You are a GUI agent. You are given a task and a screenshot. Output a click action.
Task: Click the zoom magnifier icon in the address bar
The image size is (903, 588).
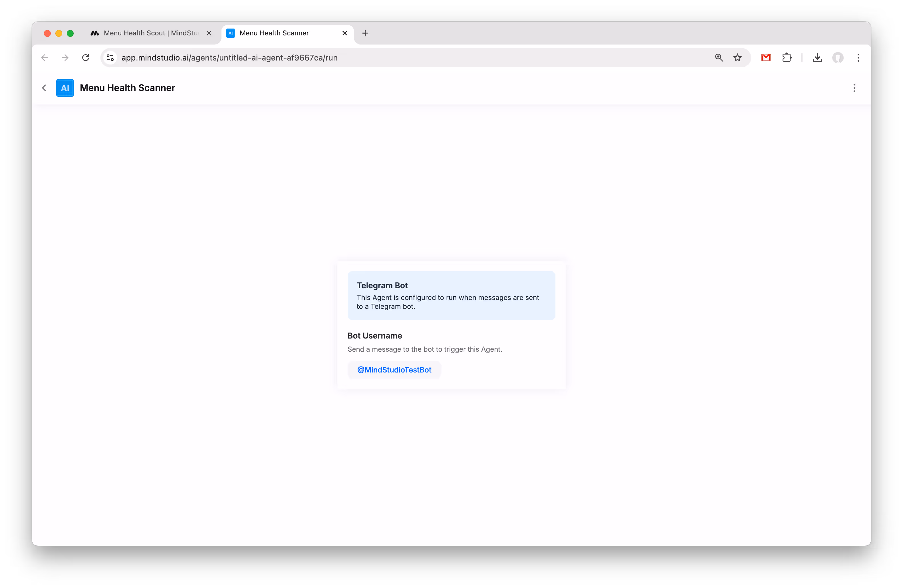point(719,58)
